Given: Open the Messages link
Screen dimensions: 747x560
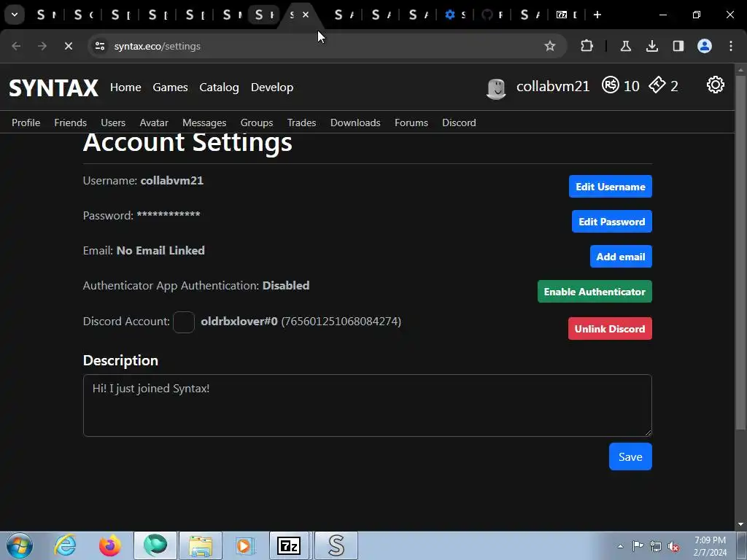Looking at the screenshot, I should pos(204,122).
